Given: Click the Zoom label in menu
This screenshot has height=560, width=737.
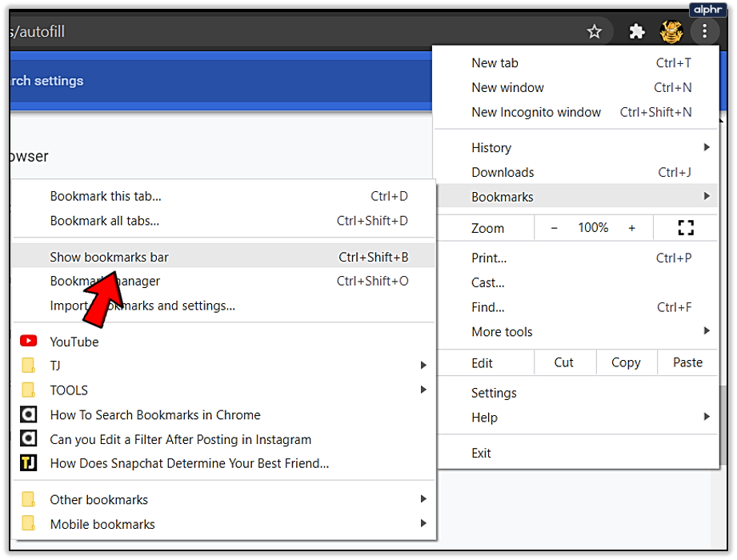Looking at the screenshot, I should 487,228.
